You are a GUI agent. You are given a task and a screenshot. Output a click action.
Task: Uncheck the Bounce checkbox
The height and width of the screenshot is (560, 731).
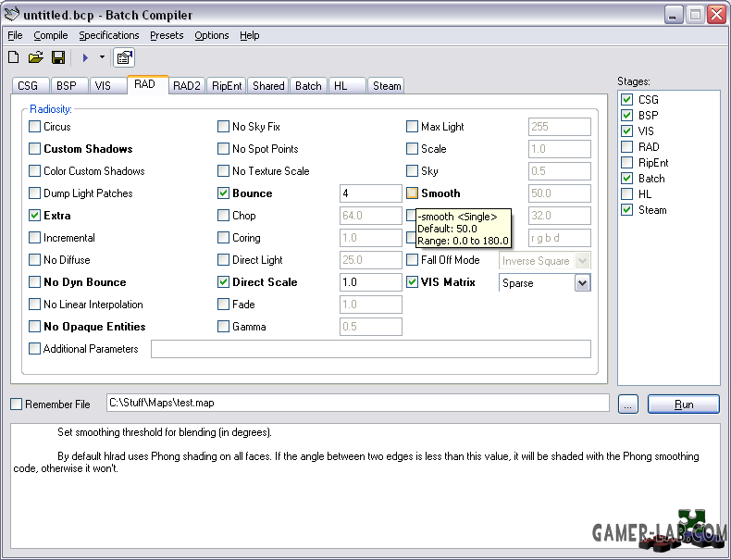(x=223, y=193)
